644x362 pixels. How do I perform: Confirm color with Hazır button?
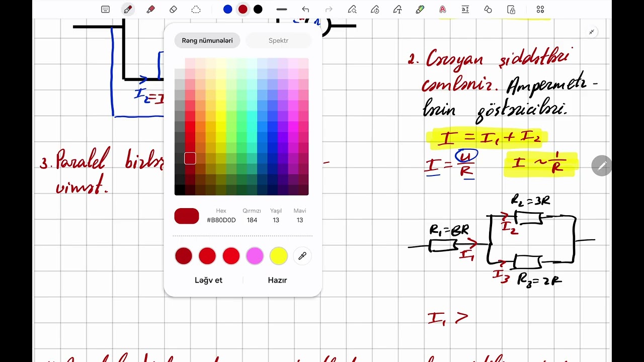(x=277, y=280)
